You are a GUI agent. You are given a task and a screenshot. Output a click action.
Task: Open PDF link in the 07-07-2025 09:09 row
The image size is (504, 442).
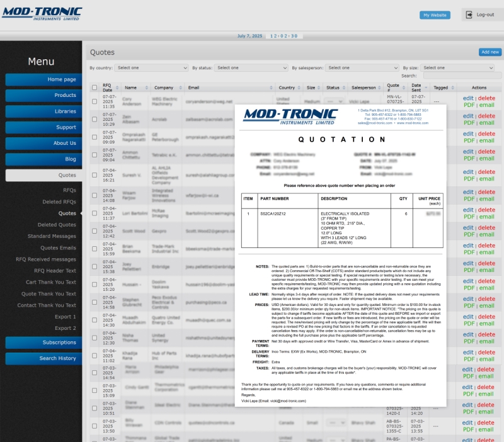coord(469,140)
